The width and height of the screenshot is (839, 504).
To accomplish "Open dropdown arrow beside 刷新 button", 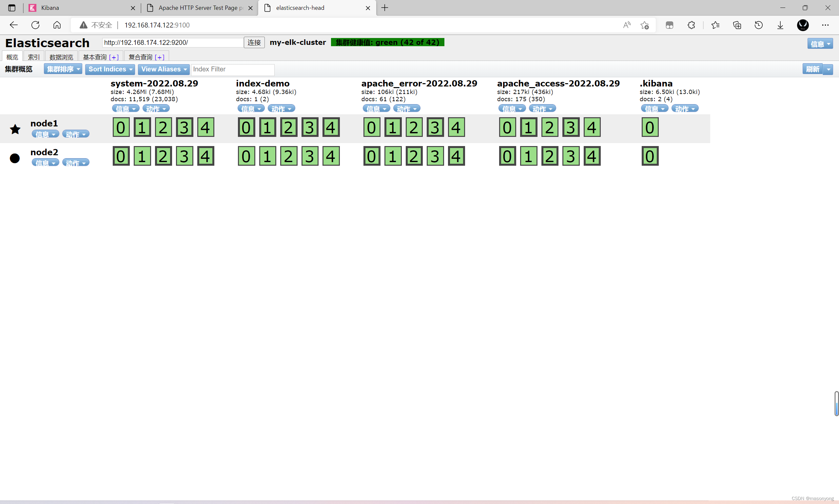I will (829, 69).
